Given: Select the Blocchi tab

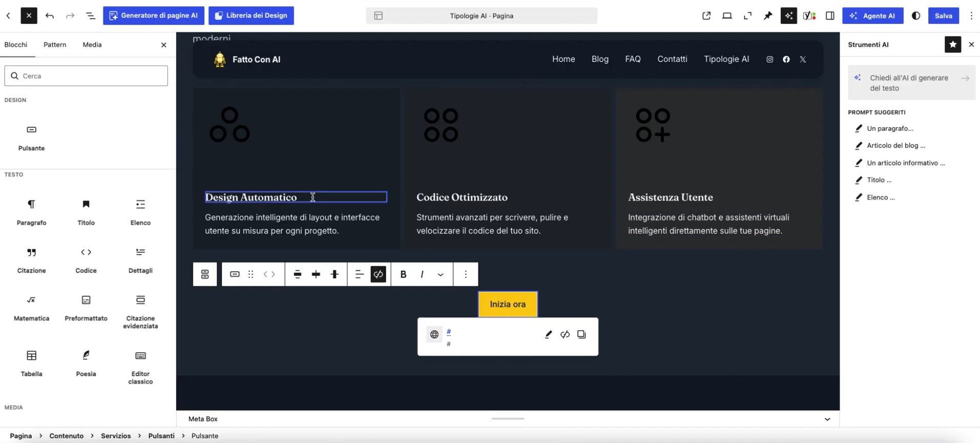Looking at the screenshot, I should pos(16,45).
